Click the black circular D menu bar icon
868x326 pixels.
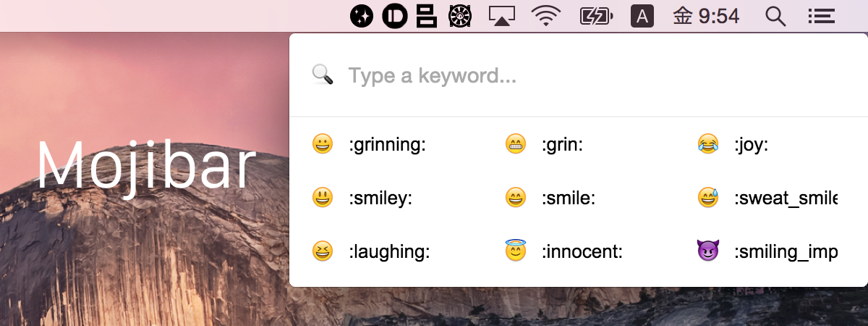[x=395, y=16]
